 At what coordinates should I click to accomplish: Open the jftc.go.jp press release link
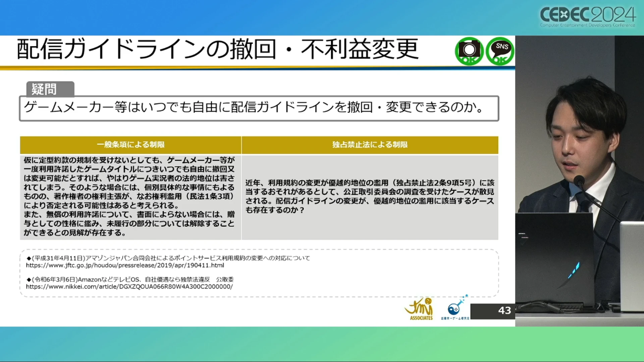pyautogui.click(x=125, y=265)
